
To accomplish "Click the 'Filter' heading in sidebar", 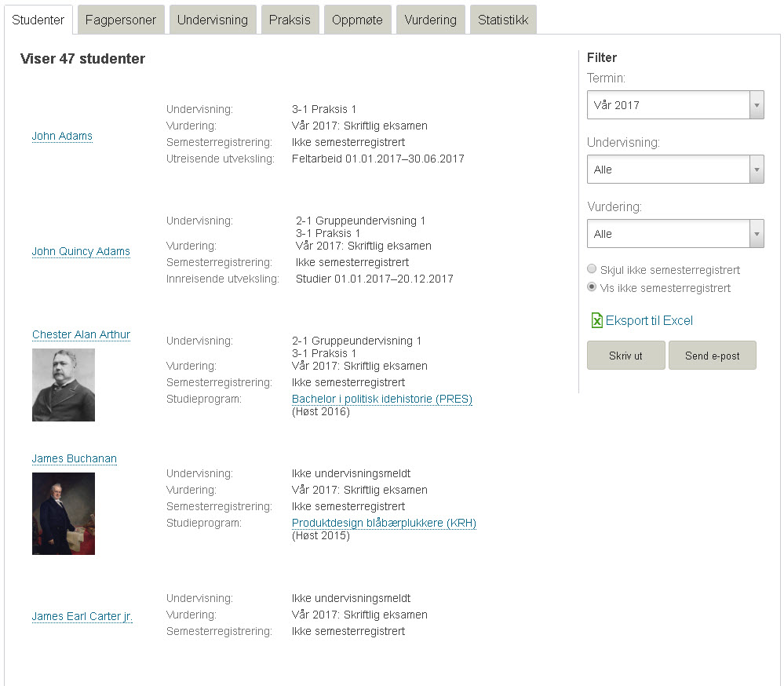I will pos(602,57).
